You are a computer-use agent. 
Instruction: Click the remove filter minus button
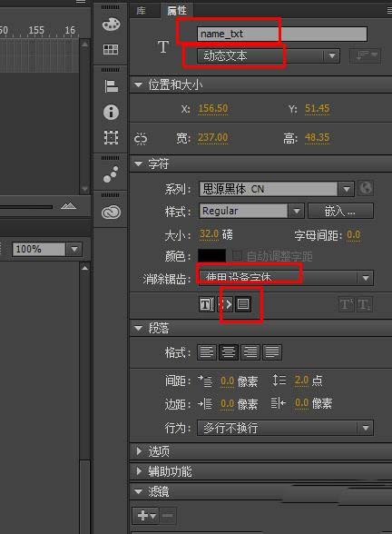[x=167, y=516]
